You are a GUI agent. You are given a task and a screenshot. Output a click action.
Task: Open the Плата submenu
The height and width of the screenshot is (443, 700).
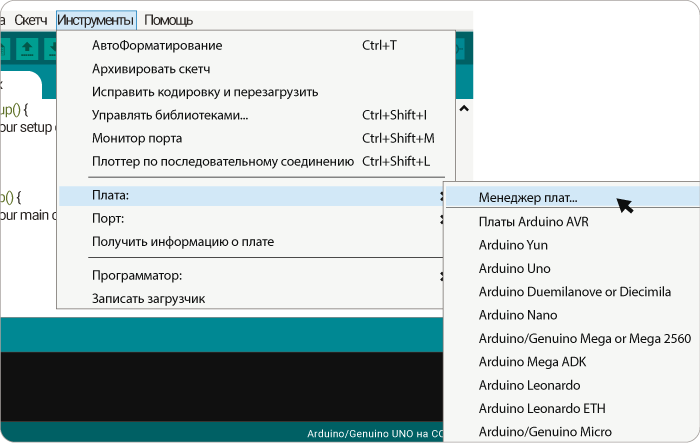pyautogui.click(x=251, y=196)
